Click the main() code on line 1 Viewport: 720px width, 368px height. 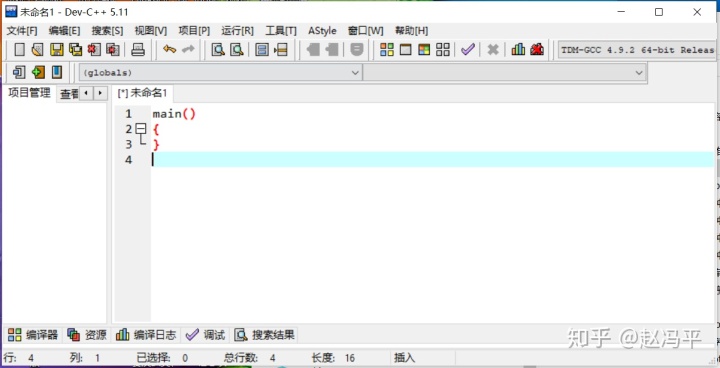click(x=174, y=113)
